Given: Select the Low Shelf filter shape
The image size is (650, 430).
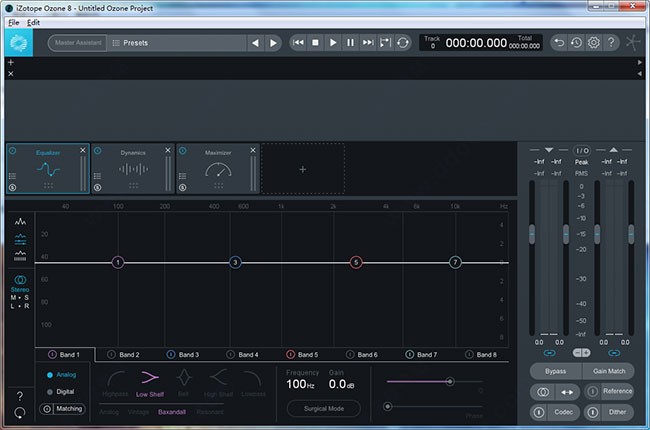Looking at the screenshot, I should click(150, 378).
